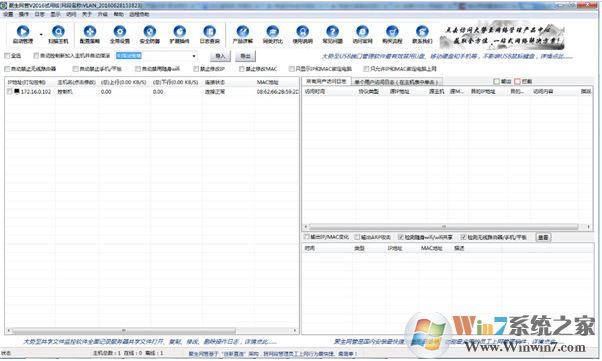Open the 使用说明 user guide icon
The width and height of the screenshot is (602, 361).
(x=303, y=31)
